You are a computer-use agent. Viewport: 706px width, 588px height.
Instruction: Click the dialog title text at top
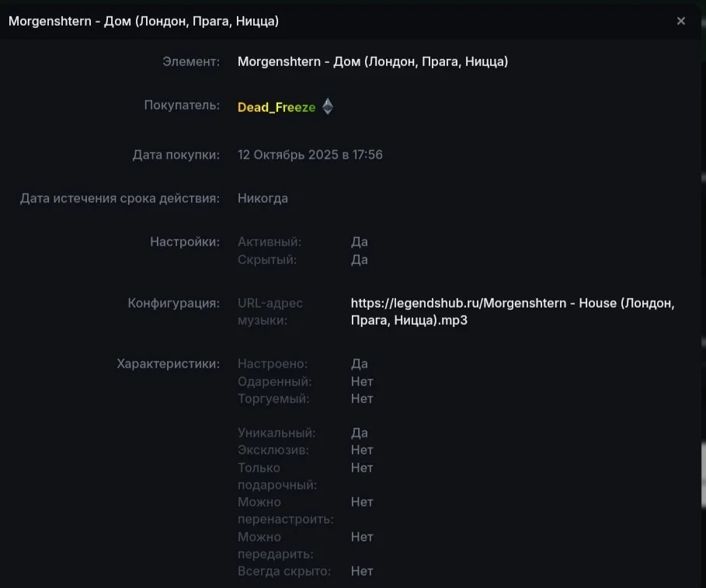(x=144, y=21)
